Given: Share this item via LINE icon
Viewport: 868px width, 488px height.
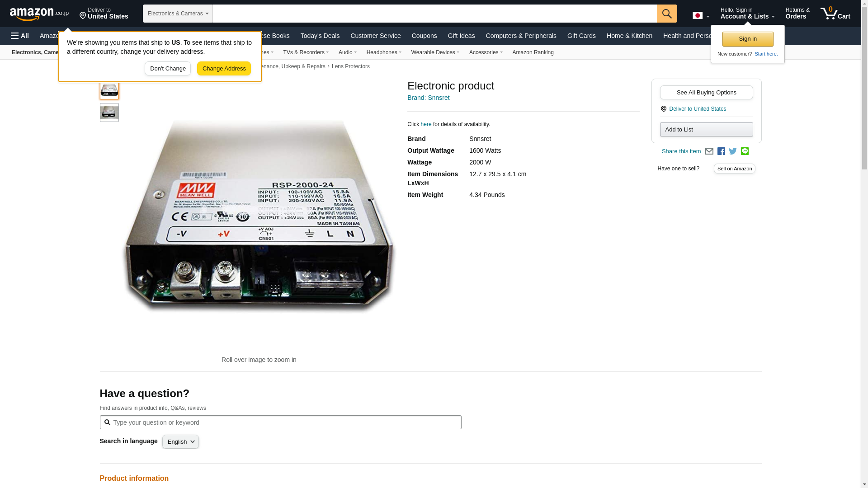Looking at the screenshot, I should [x=745, y=151].
